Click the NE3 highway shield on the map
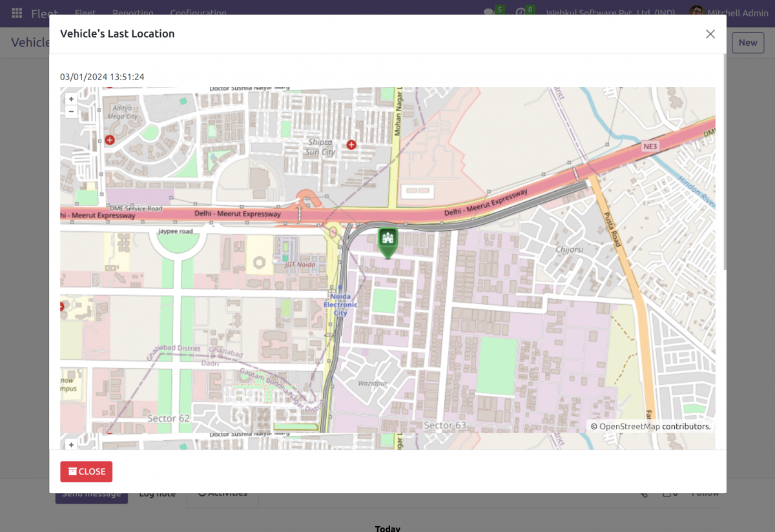The image size is (775, 532). coord(650,147)
